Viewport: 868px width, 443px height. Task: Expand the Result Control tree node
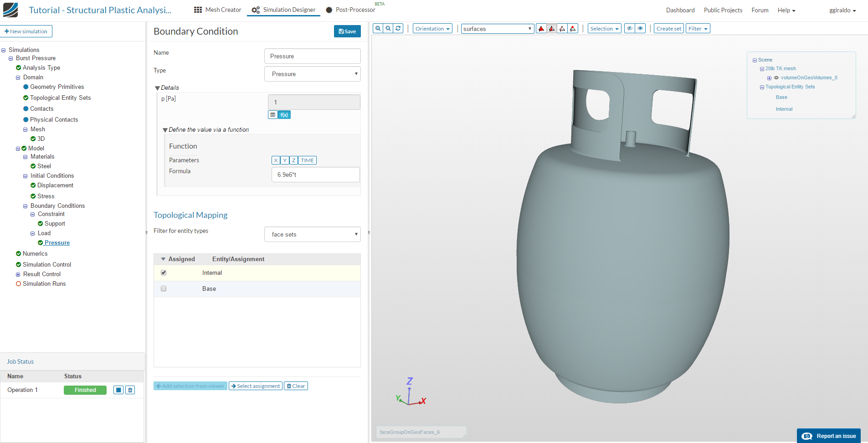click(x=18, y=274)
